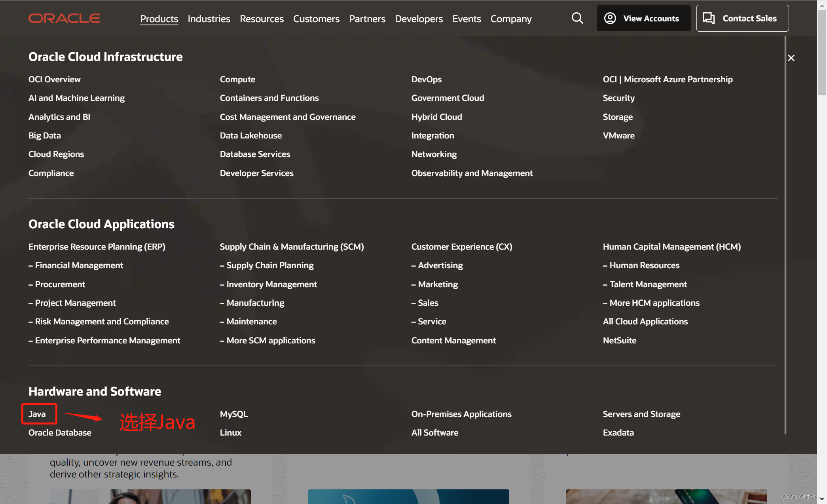This screenshot has height=504, width=827.
Task: Click the View Accounts button
Action: pyautogui.click(x=643, y=18)
